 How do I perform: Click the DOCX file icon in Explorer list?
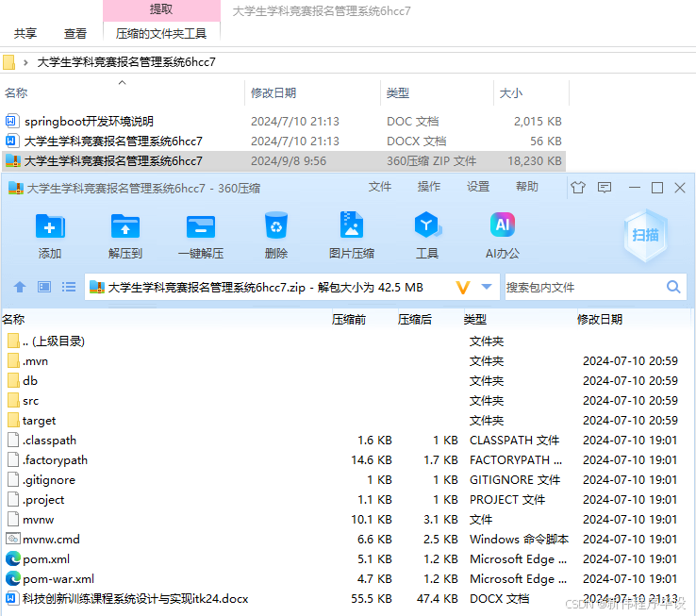coord(11,141)
